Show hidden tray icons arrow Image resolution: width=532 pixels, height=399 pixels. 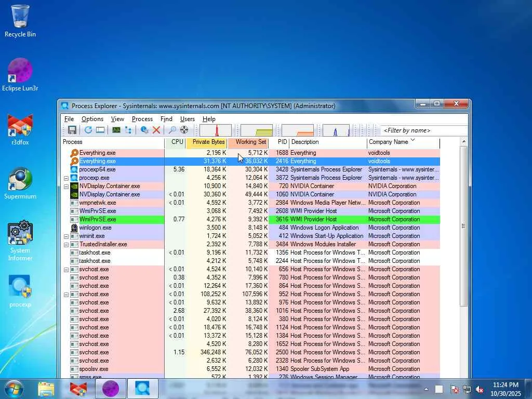426,390
